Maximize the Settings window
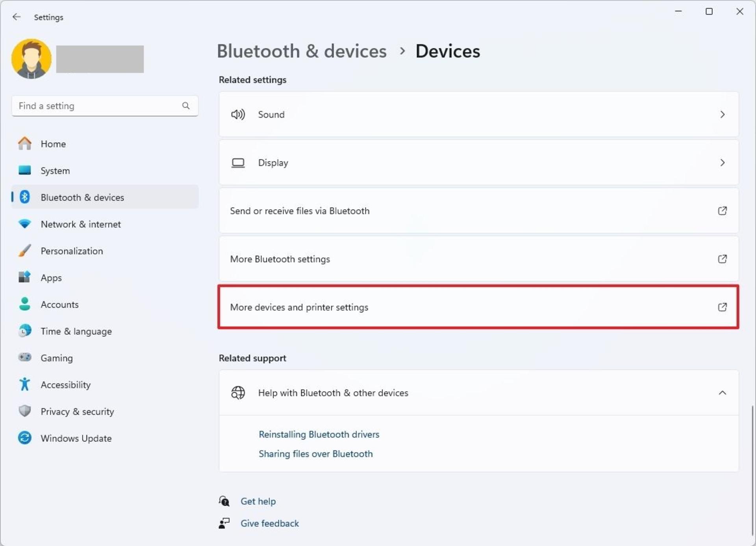 pos(709,11)
